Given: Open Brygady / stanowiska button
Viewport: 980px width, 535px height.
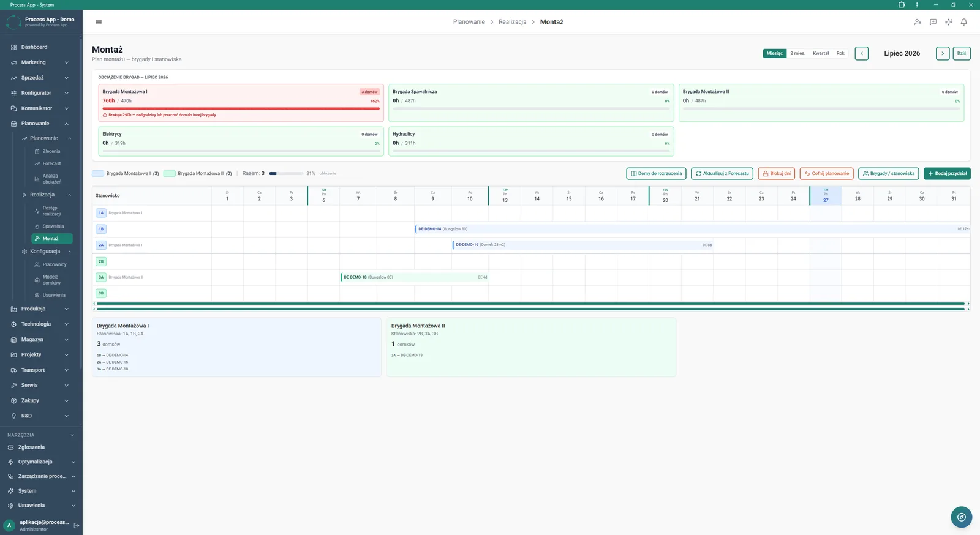Looking at the screenshot, I should [x=889, y=173].
